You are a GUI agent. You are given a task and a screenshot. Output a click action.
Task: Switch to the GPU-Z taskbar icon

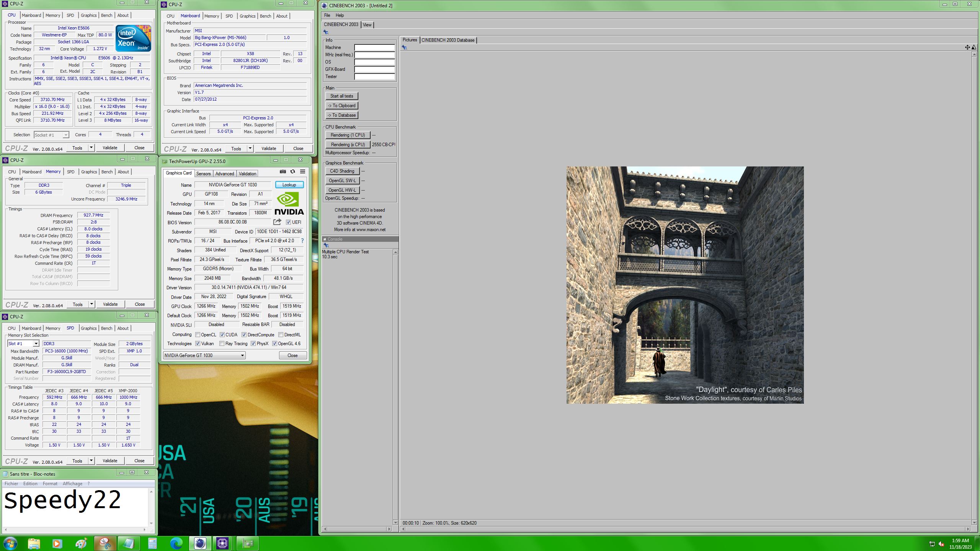coord(247,543)
